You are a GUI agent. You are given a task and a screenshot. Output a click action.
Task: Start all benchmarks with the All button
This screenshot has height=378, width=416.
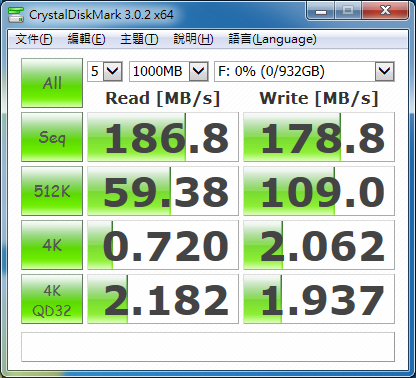52,83
